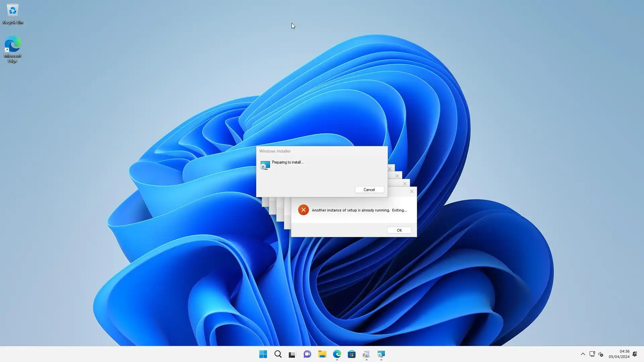This screenshot has height=362, width=644.
Task: Click OK on the setup error dialog
Action: tap(399, 230)
